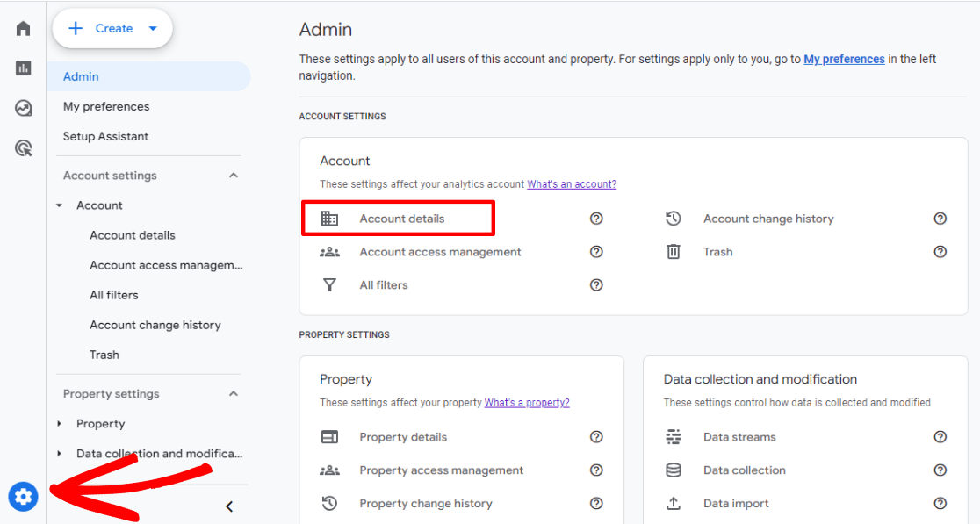Click the Property details card icon
The height and width of the screenshot is (524, 980).
[329, 437]
